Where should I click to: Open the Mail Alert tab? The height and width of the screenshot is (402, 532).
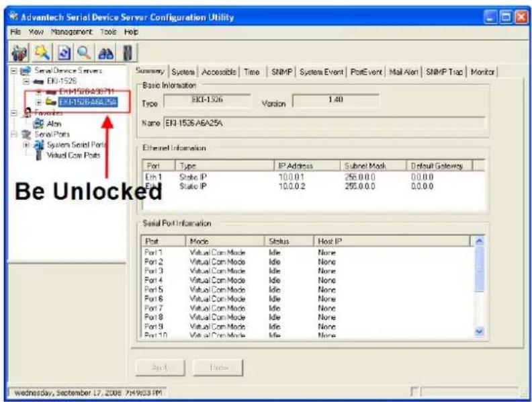(x=404, y=72)
